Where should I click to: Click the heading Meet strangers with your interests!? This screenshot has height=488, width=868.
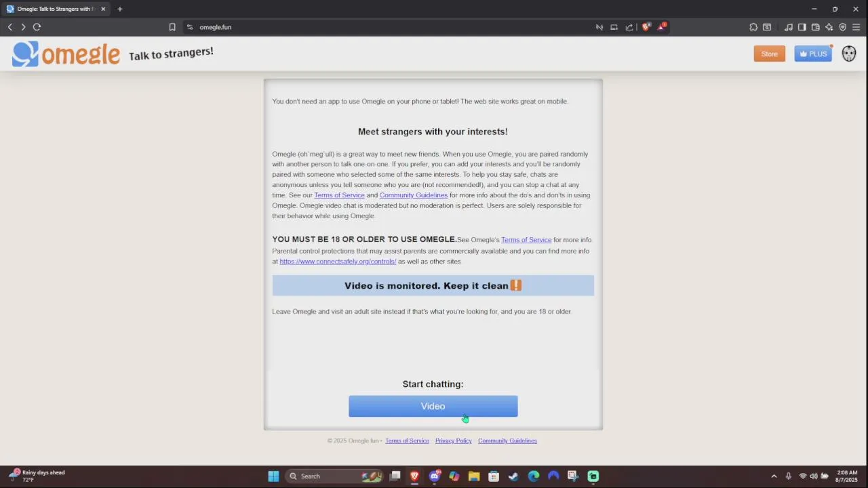pyautogui.click(x=433, y=131)
